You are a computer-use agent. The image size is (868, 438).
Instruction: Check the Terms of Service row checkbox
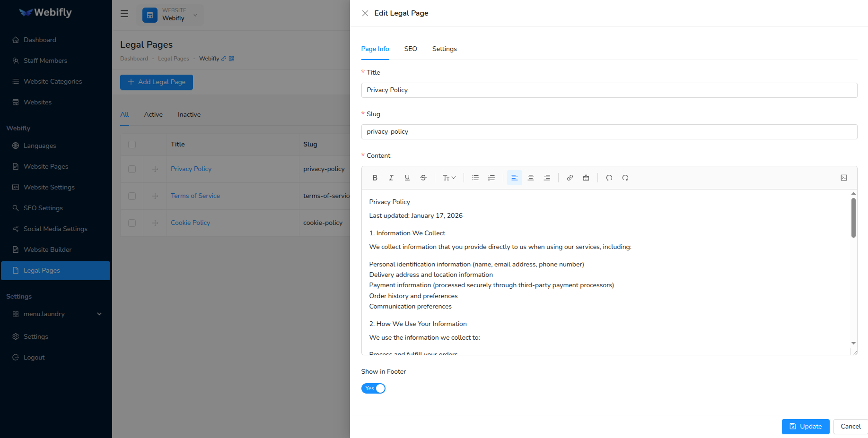click(132, 196)
